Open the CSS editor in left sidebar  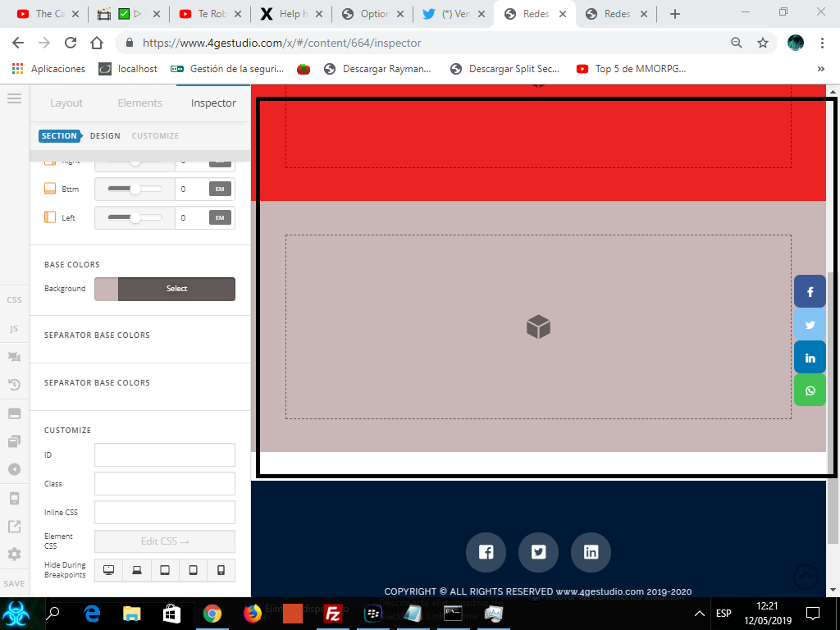[x=15, y=300]
